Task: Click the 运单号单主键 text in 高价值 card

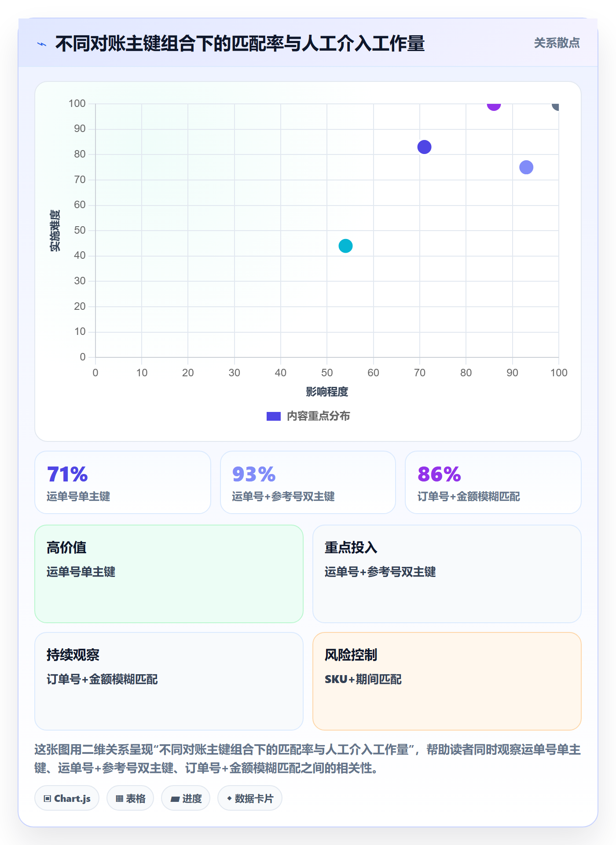Action: point(81,572)
